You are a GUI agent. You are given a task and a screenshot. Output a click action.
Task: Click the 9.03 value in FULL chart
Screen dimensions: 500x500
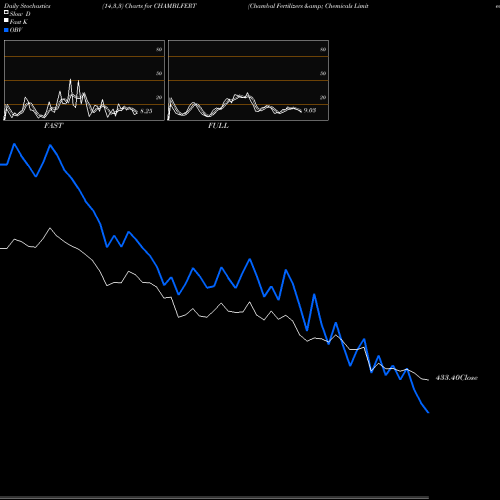310,110
